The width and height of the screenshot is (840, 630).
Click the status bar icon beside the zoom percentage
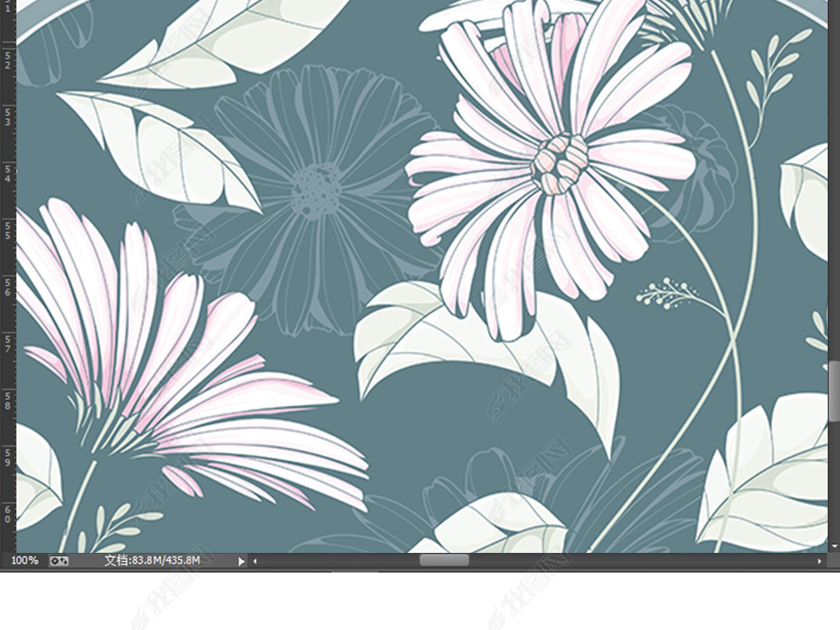pos(59,561)
